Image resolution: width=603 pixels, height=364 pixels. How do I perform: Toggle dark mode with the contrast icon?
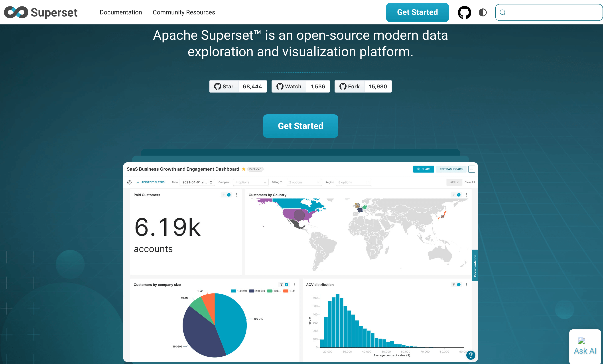(482, 12)
